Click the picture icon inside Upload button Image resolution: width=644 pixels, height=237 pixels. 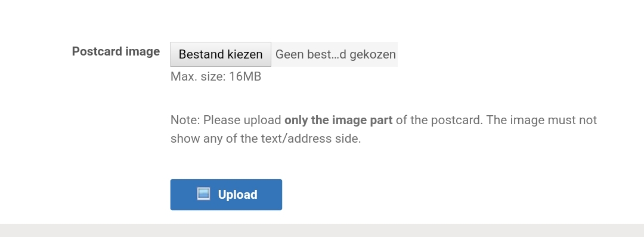203,194
